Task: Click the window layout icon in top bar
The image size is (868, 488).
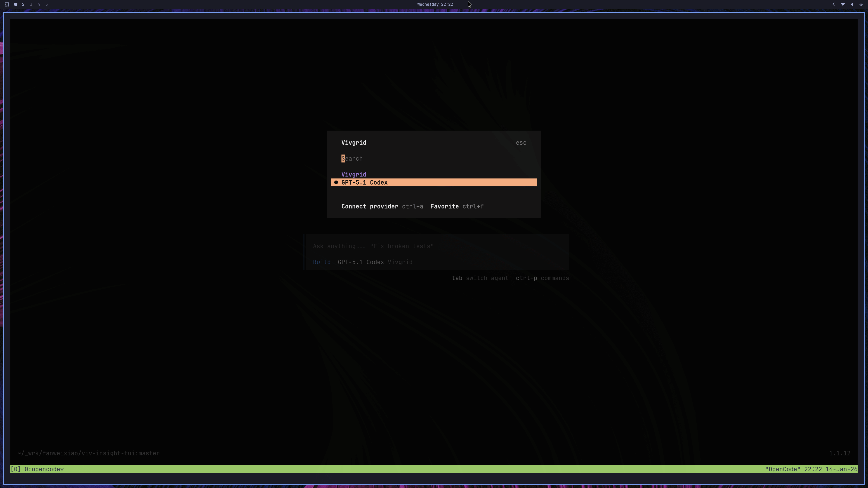Action: 7,4
